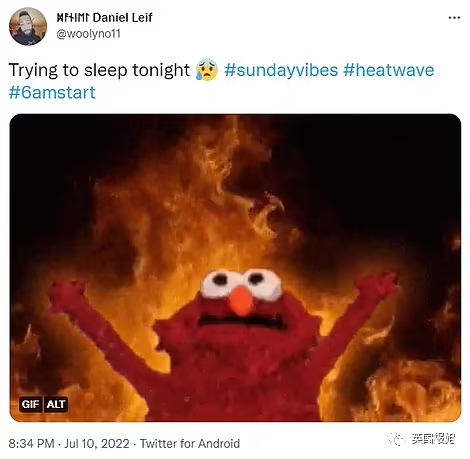Open the three-dot more options menu

454,18
